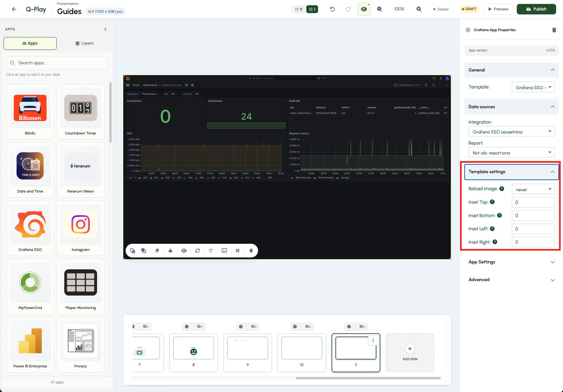Click the fullscreen expand icon in floating toolbar
This screenshot has height=392, width=563.
pyautogui.click(x=238, y=251)
